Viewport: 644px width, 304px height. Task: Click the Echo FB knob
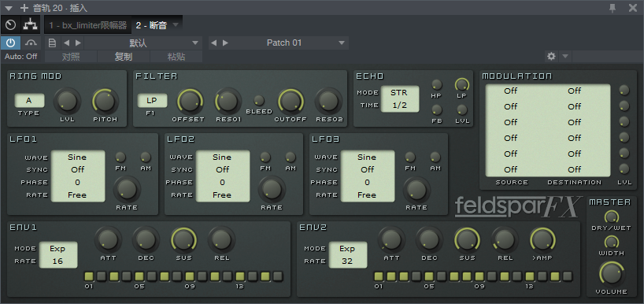437,110
